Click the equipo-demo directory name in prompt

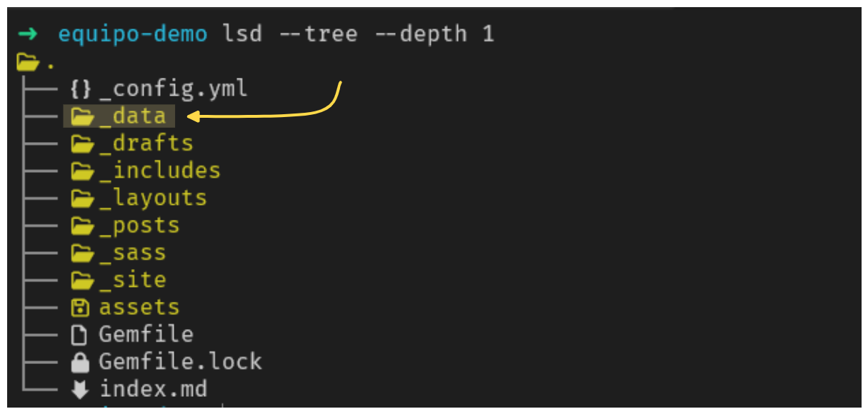click(133, 34)
